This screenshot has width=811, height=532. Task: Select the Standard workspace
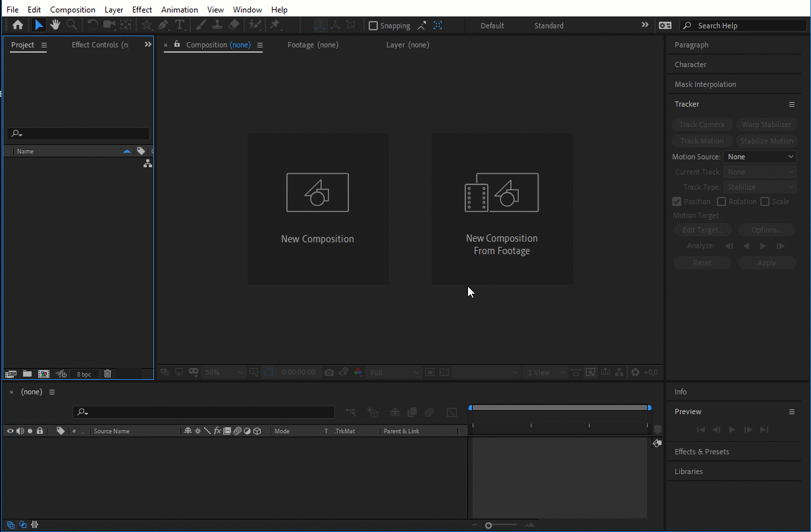pos(548,26)
